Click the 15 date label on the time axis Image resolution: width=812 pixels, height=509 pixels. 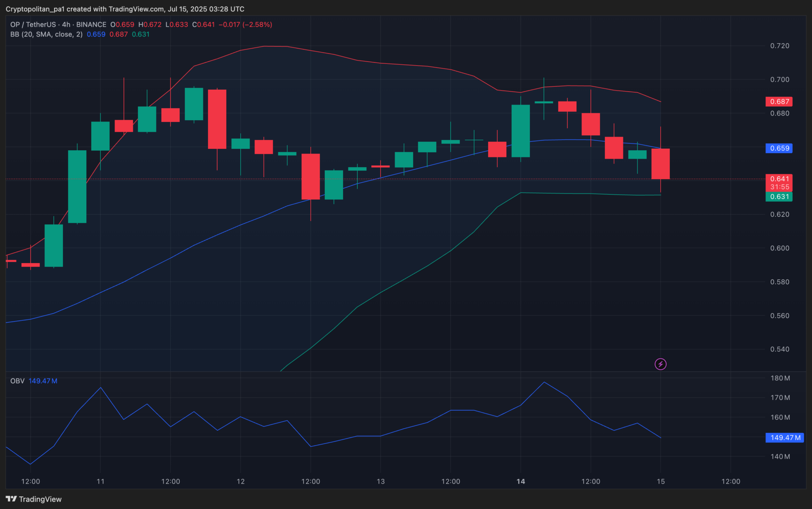(x=661, y=481)
